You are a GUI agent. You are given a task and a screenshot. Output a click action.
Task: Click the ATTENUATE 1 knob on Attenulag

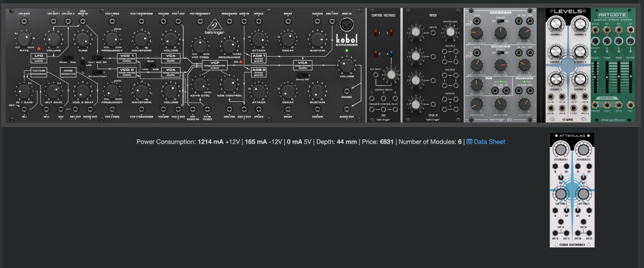(561, 151)
